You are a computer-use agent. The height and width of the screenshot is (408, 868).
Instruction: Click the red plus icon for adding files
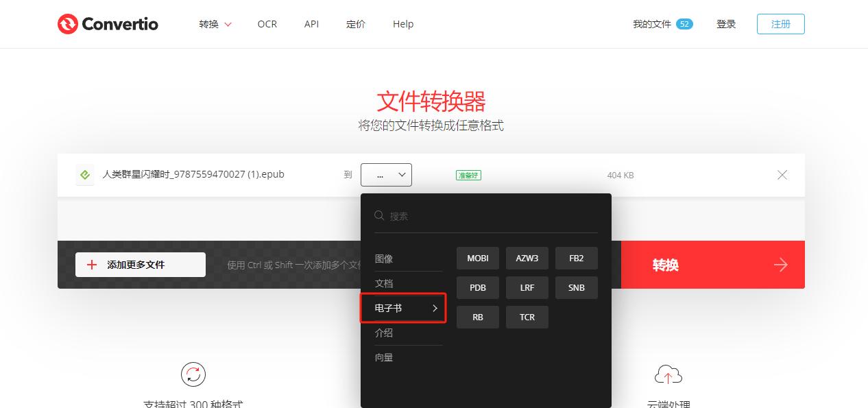(92, 265)
